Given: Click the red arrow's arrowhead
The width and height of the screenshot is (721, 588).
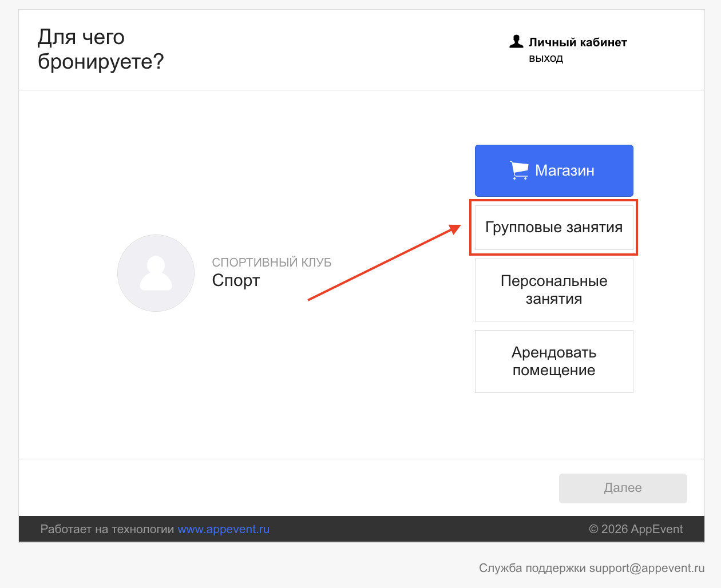Looking at the screenshot, I should [x=455, y=229].
